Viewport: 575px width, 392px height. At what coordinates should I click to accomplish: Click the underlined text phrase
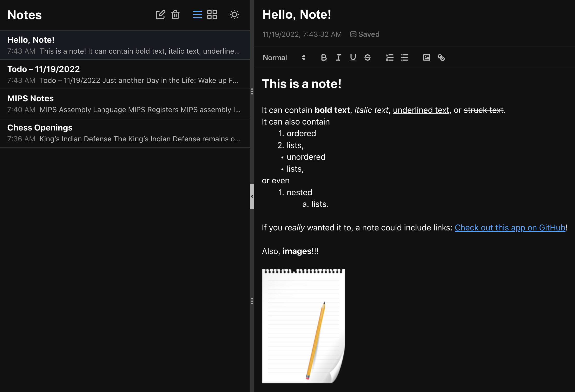coord(421,110)
